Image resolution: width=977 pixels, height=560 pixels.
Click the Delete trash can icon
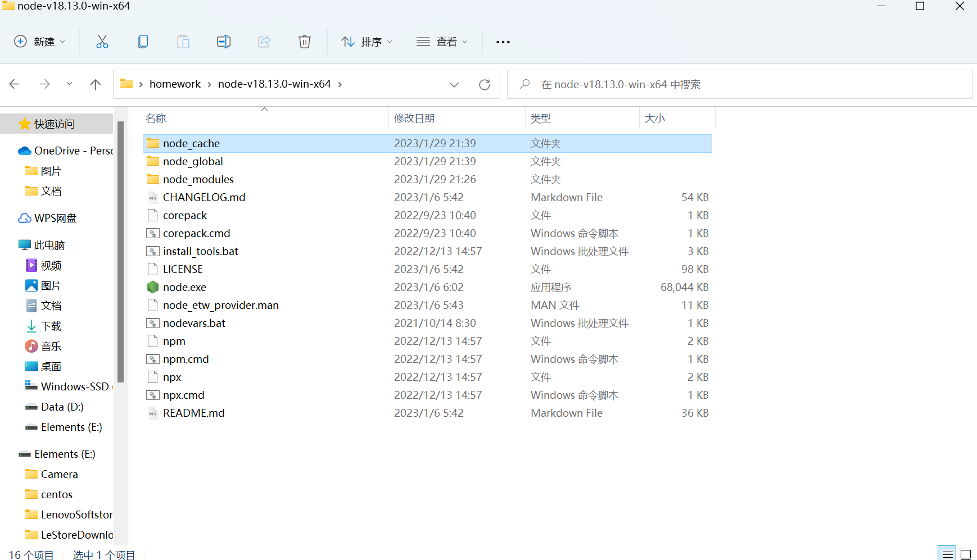tap(304, 42)
